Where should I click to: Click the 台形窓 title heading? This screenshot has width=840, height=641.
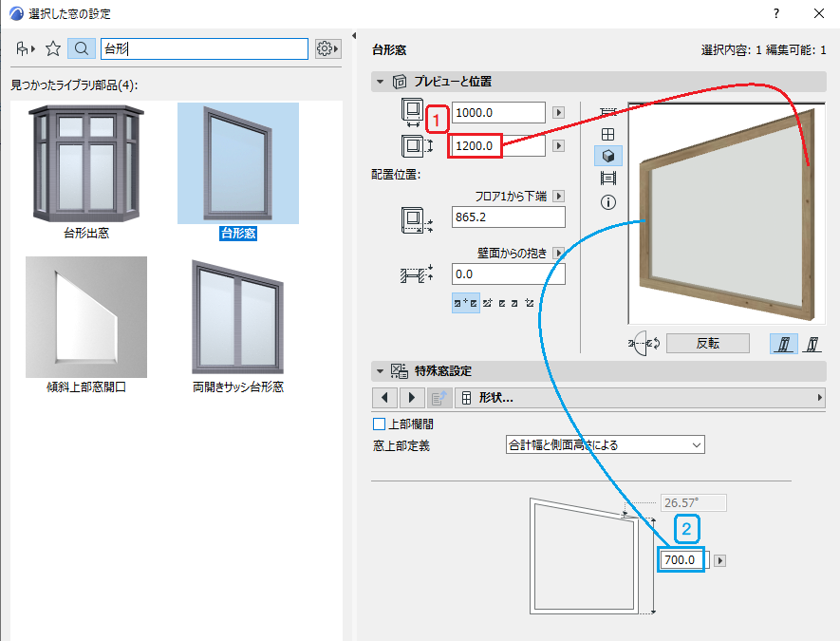point(389,50)
